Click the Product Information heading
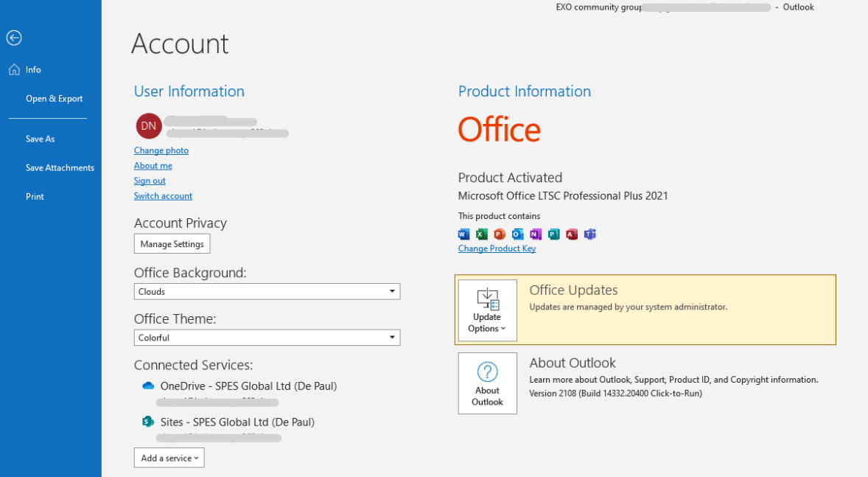 point(524,91)
